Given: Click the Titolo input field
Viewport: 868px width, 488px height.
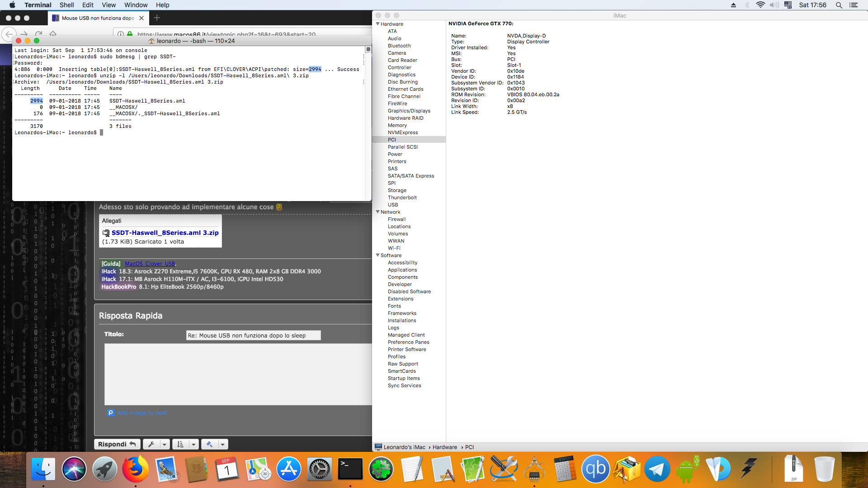Looking at the screenshot, I should click(253, 335).
